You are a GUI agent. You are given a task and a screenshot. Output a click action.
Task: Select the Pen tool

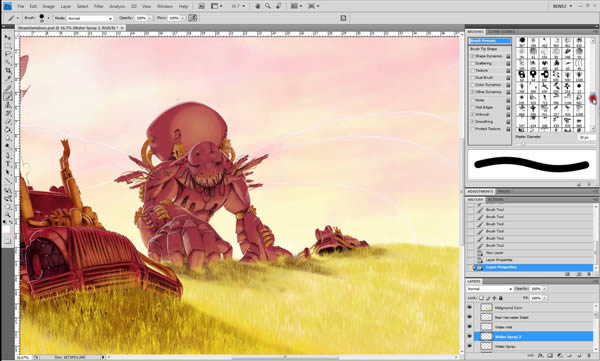click(8, 155)
